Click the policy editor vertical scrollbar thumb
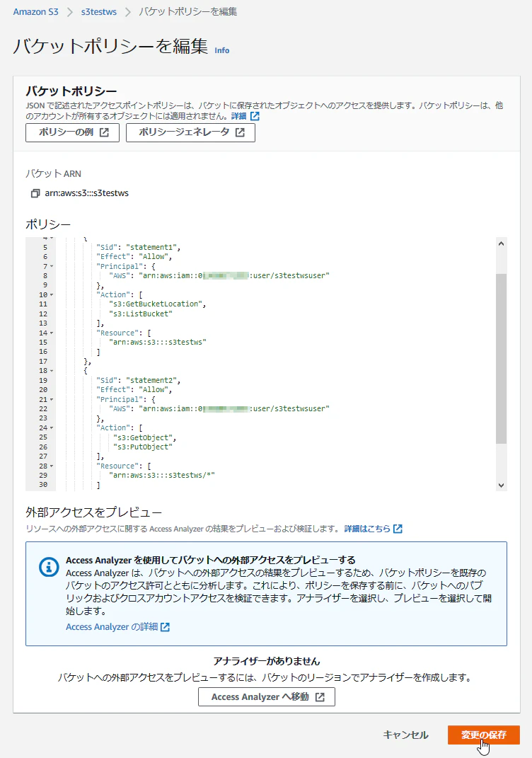Image resolution: width=532 pixels, height=758 pixels. (501, 358)
